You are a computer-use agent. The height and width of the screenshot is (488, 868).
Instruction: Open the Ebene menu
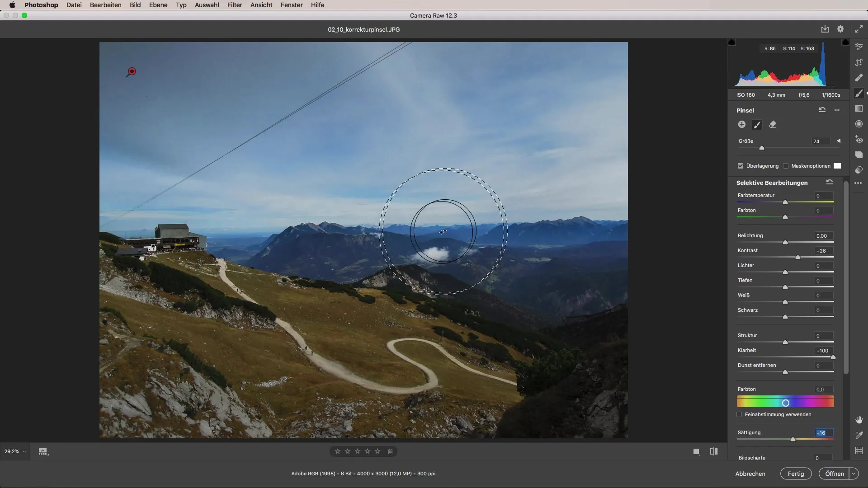click(x=158, y=5)
